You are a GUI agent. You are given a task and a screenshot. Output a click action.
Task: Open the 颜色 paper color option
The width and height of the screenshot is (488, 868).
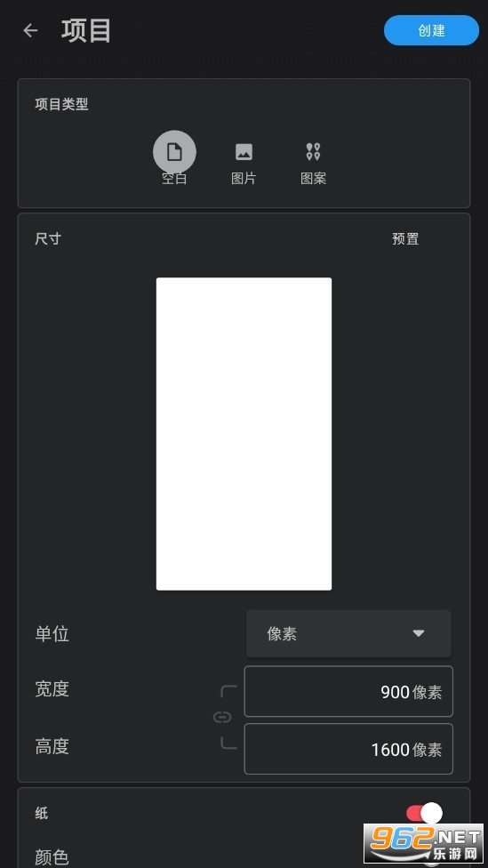coord(52,857)
